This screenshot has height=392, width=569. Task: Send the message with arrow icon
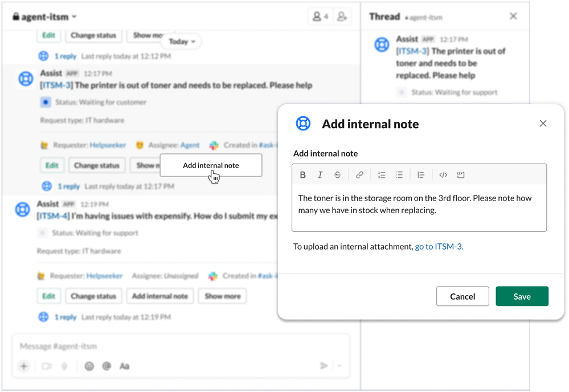click(324, 365)
